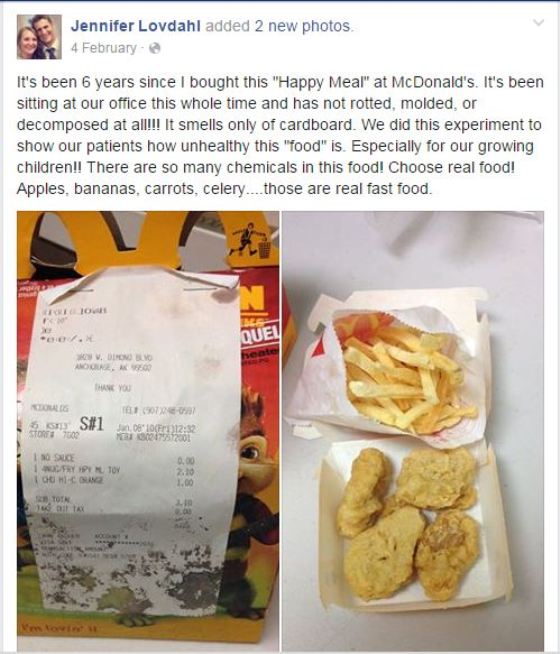Viewport: 560px width, 654px height.
Task: Click the QUEL lettering on the box
Action: pyautogui.click(x=259, y=334)
